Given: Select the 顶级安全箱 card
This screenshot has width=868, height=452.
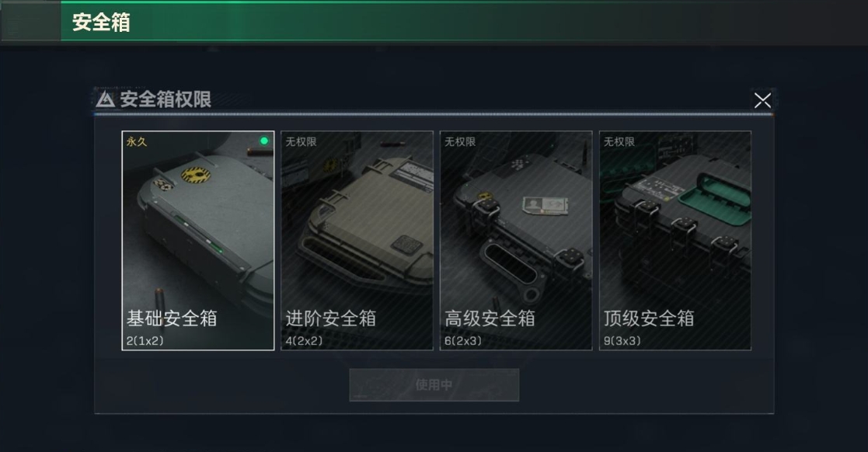Looking at the screenshot, I should tap(675, 241).
